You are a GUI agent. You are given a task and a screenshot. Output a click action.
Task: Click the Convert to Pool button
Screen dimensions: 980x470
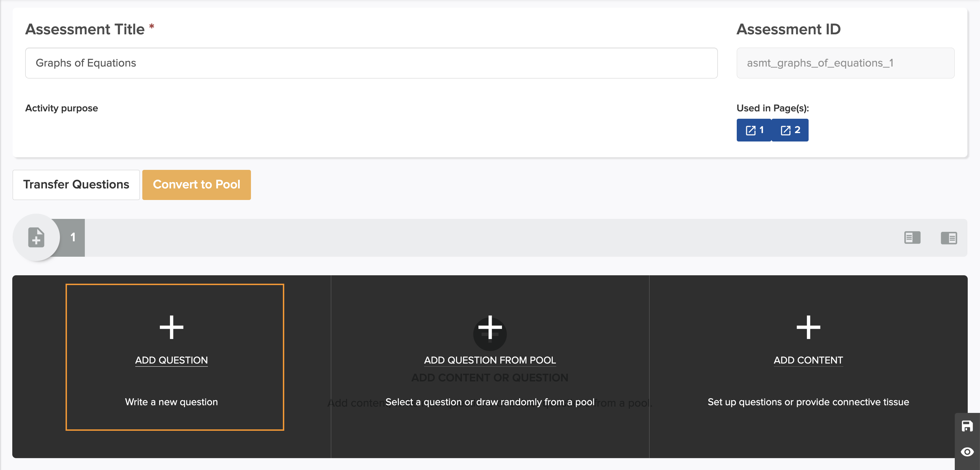click(x=196, y=185)
